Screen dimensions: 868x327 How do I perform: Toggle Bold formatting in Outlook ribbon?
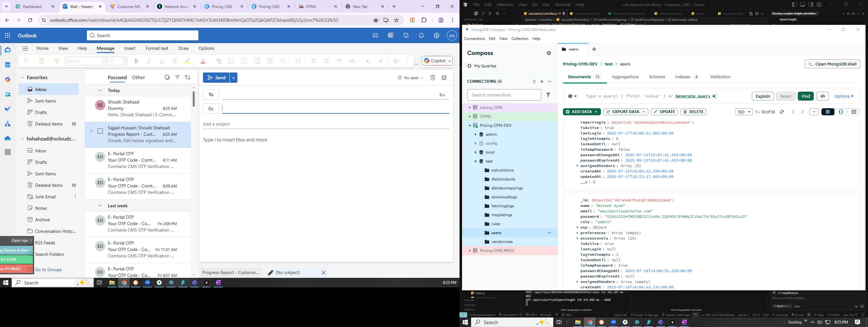(136, 61)
